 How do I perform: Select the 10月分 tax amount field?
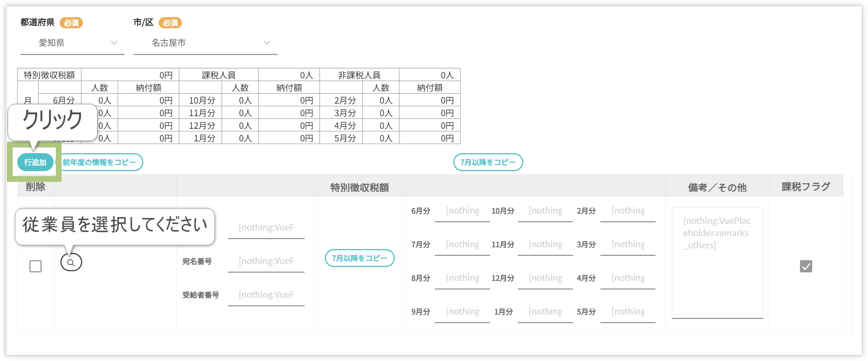pyautogui.click(x=545, y=211)
